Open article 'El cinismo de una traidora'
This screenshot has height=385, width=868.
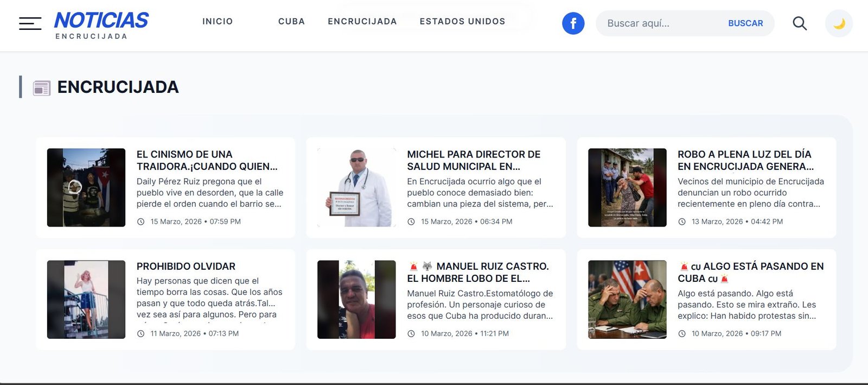click(x=207, y=160)
